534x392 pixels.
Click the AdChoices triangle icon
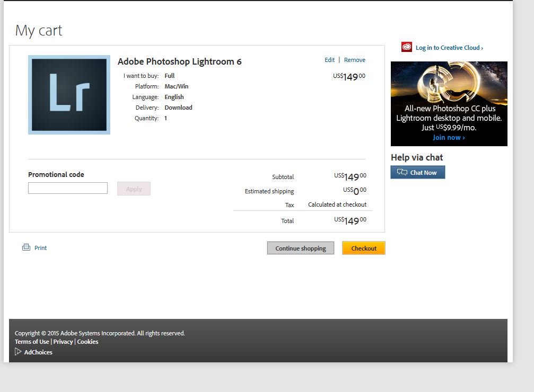tap(18, 352)
